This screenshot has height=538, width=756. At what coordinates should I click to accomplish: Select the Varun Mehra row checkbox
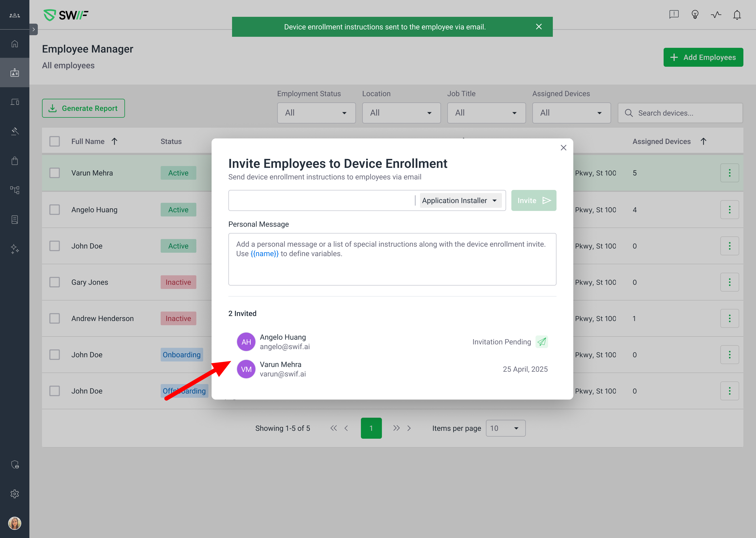click(x=55, y=173)
